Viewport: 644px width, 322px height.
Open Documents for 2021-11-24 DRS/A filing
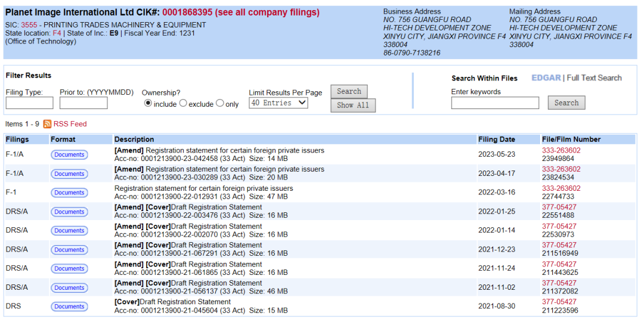(x=69, y=268)
